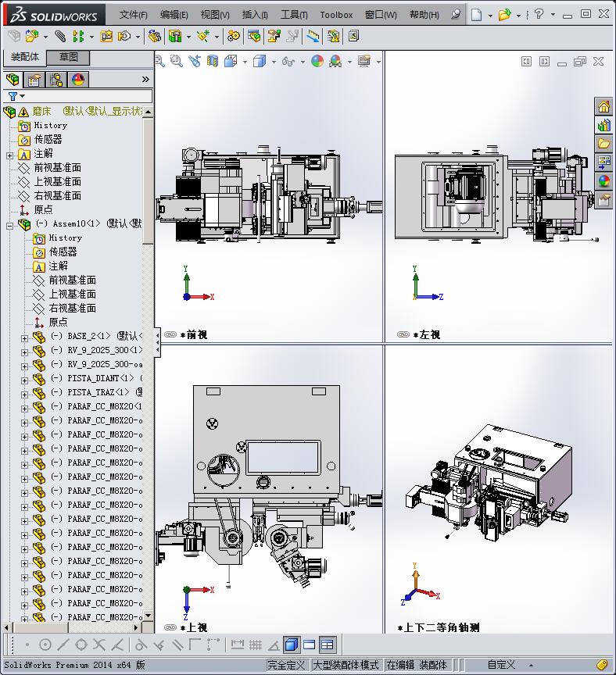616x675 pixels.
Task: Click the Open file folder icon
Action: (x=504, y=15)
